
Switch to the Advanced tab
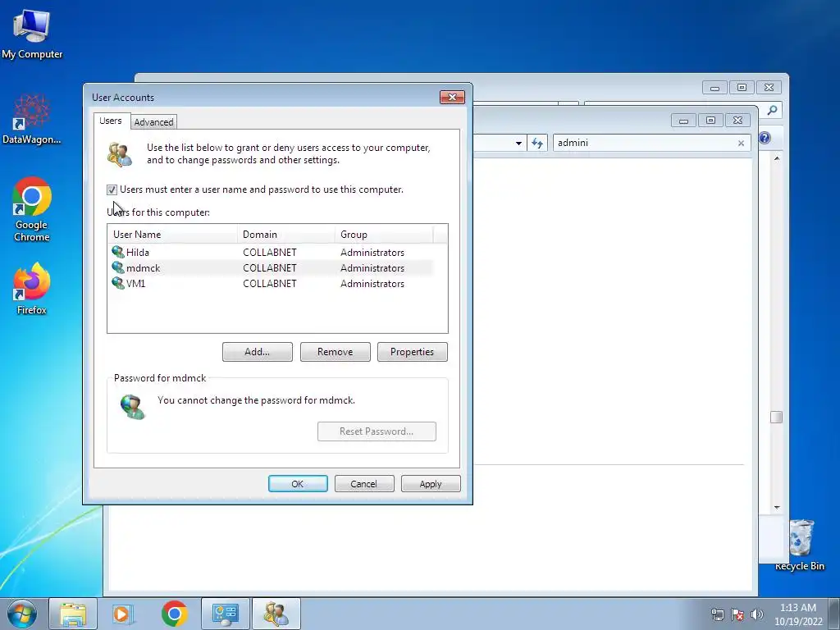[153, 122]
